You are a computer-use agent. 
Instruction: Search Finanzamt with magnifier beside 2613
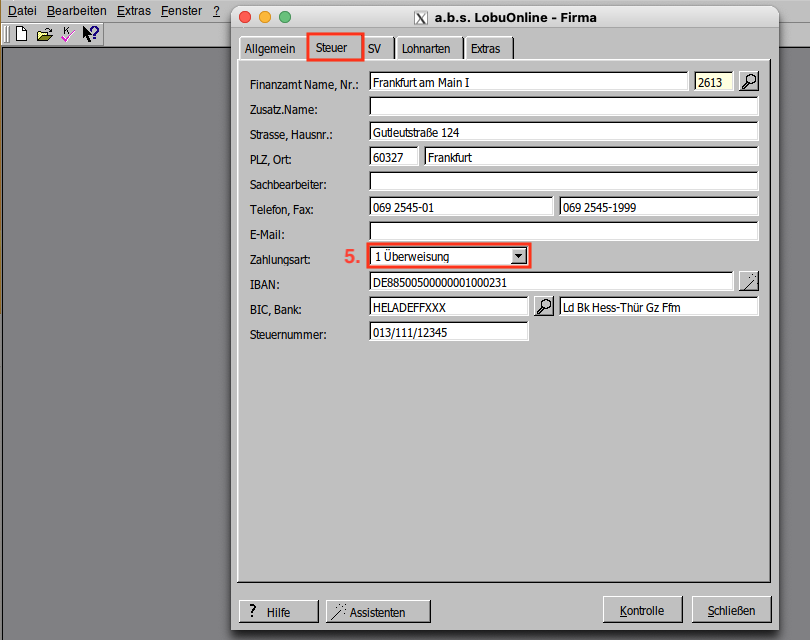click(748, 82)
